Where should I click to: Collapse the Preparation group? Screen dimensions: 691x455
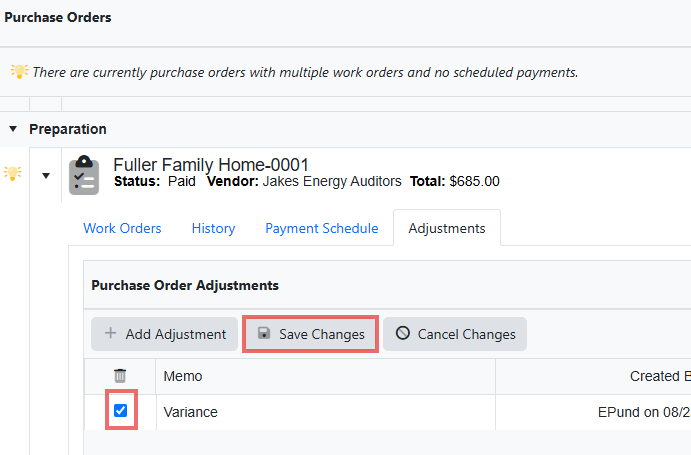(13, 129)
